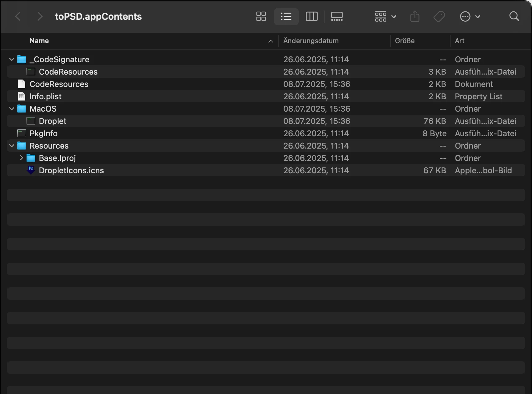This screenshot has width=532, height=394.
Task: Go back with the left arrow button
Action: [18, 16]
